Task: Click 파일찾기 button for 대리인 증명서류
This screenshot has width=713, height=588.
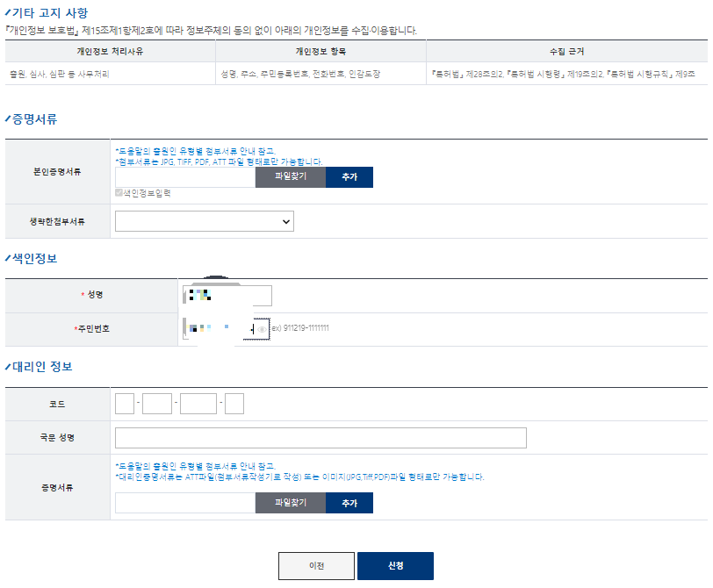Action: coord(290,503)
